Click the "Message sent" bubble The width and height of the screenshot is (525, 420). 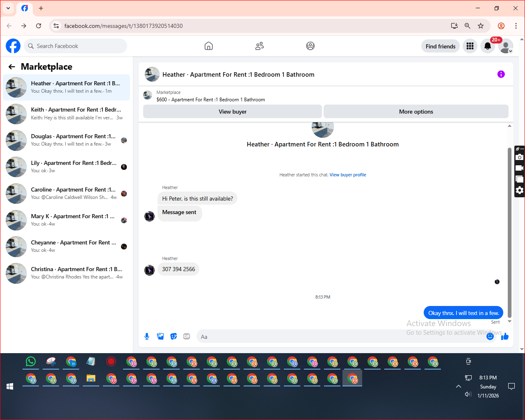(179, 213)
